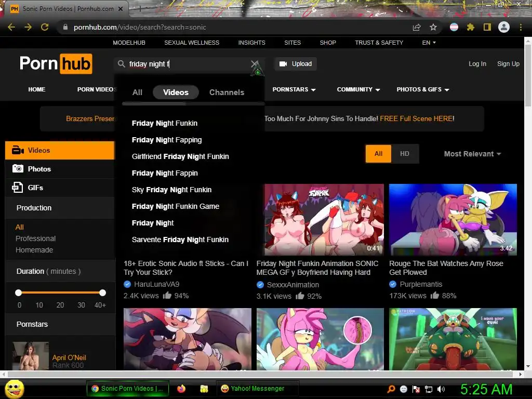Screen dimensions: 532x399
Task: Choose the 'Friday Night' suggestion
Action: (153, 223)
